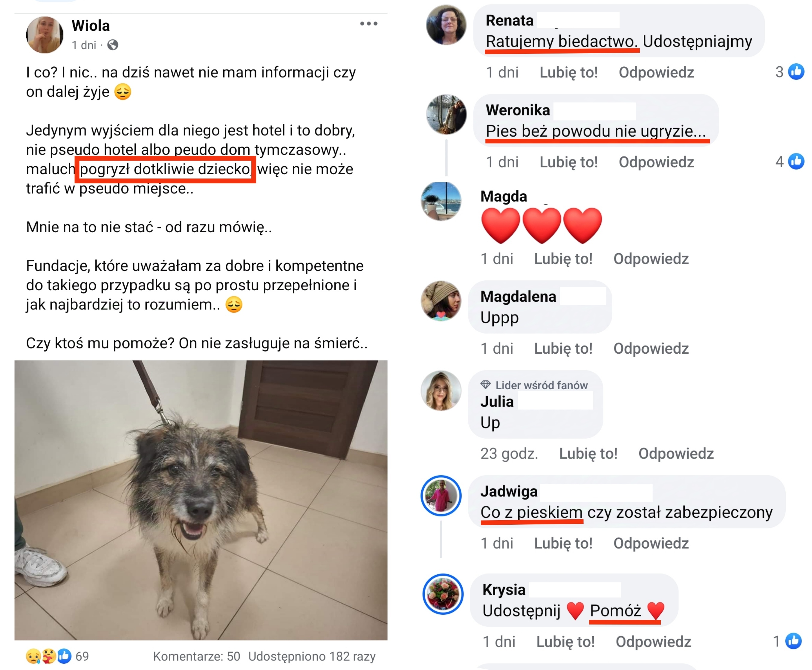The width and height of the screenshot is (812, 670).
Task: Click the Lider wśród fanów badge
Action: (534, 385)
